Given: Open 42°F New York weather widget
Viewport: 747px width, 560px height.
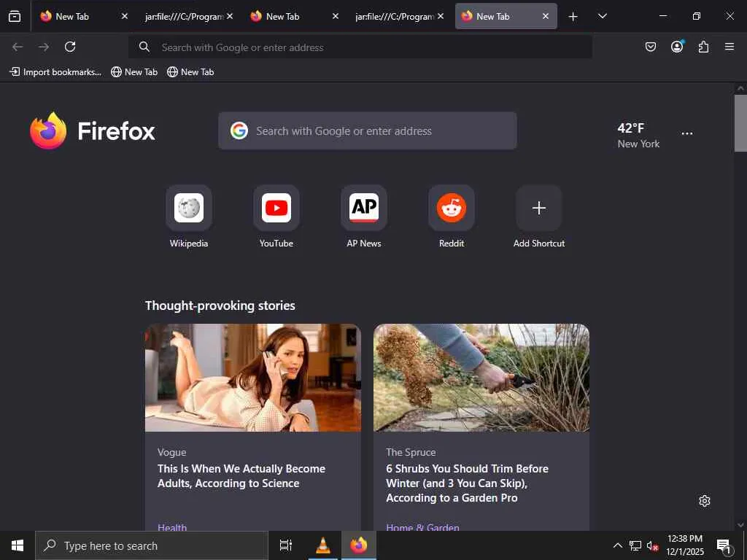Looking at the screenshot, I should coord(638,135).
